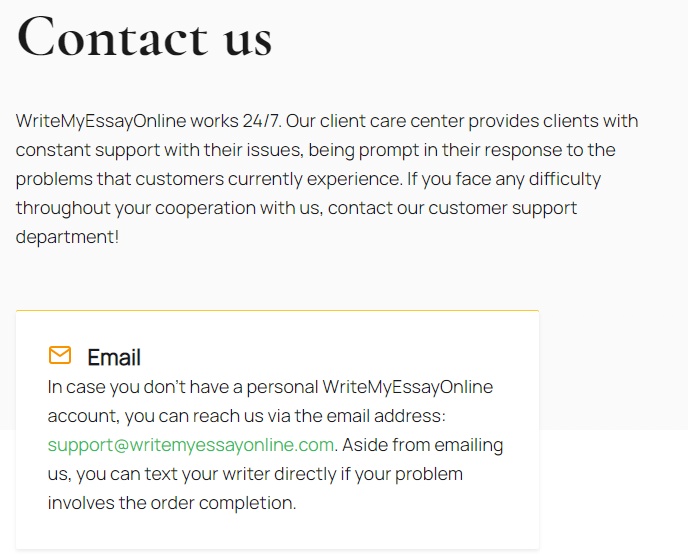Click the word "department!" ending the intro
688x557 pixels.
pyautogui.click(x=67, y=237)
